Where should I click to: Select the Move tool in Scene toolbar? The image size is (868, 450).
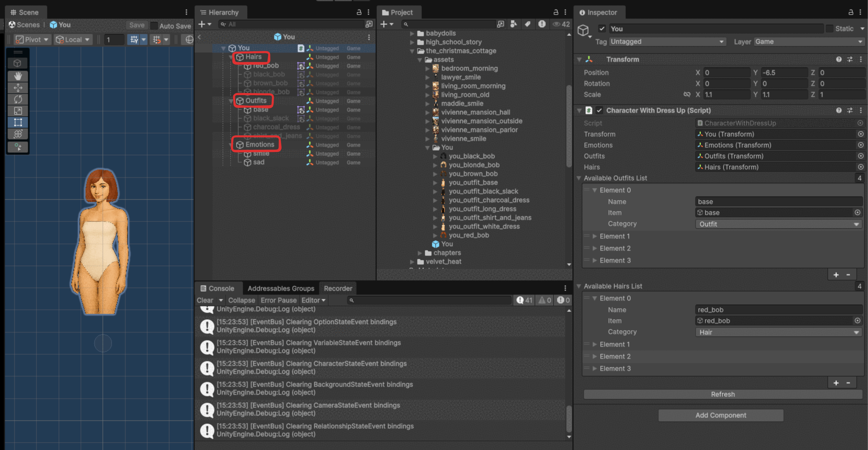[x=18, y=88]
